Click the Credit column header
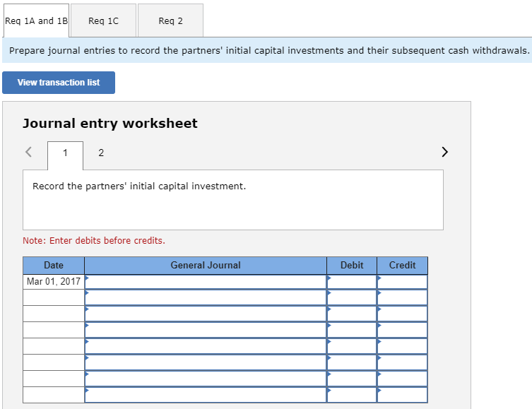The height and width of the screenshot is (409, 532). (x=402, y=266)
